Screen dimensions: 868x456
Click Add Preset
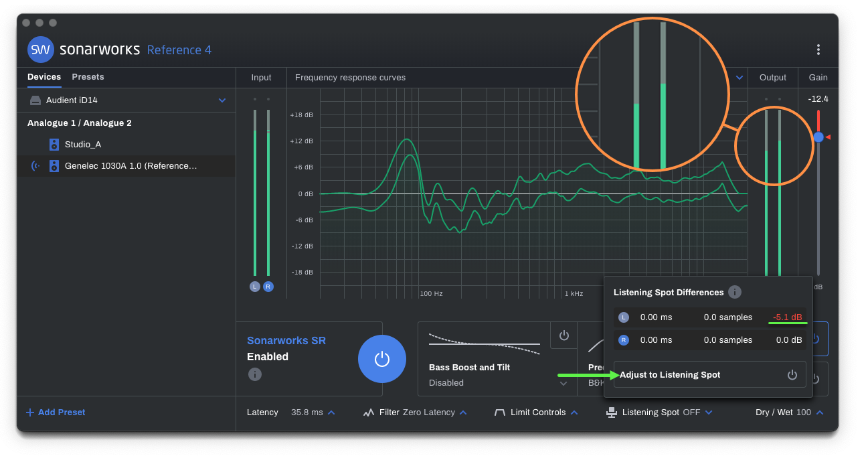click(x=56, y=412)
